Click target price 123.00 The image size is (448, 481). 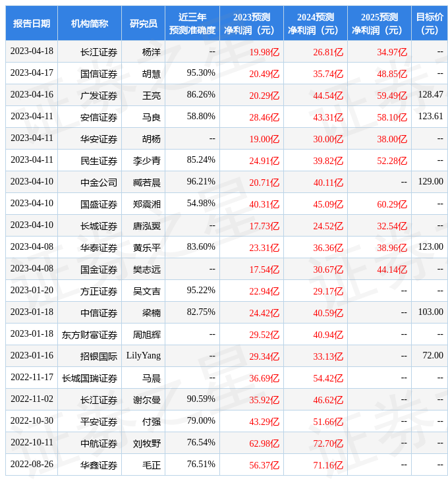pyautogui.click(x=430, y=247)
